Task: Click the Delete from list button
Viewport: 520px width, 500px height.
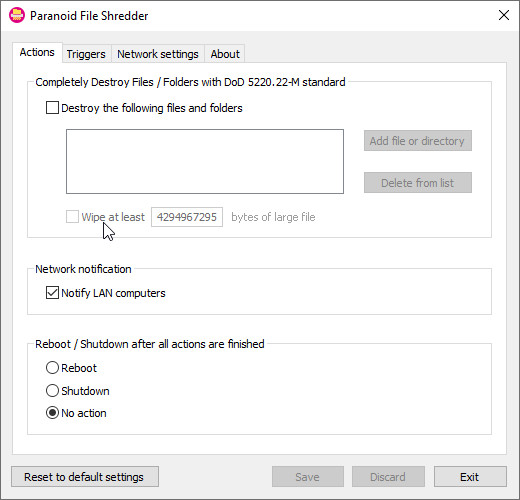Action: point(418,183)
